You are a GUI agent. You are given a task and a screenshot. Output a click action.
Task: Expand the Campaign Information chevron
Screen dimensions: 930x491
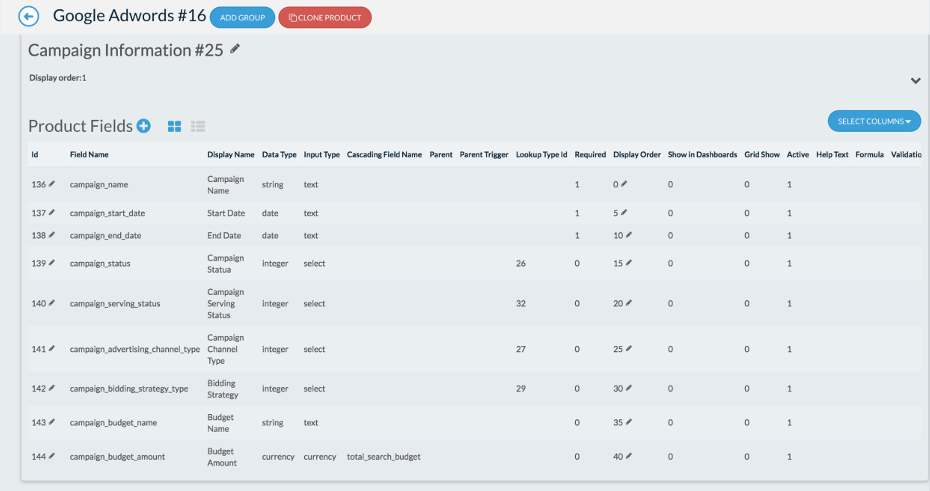916,81
